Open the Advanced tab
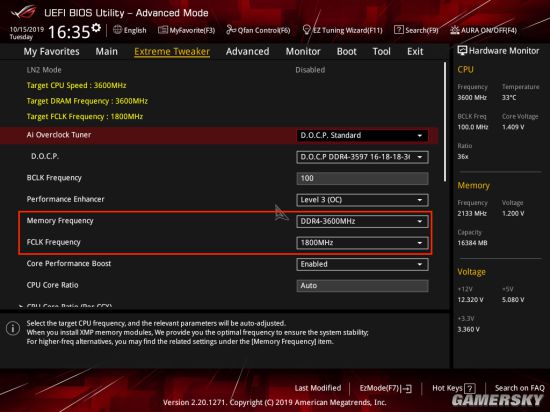Image resolution: width=550 pixels, height=412 pixels. [x=248, y=52]
